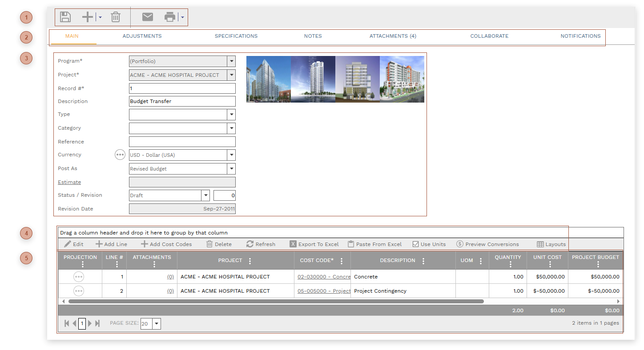Click the printer icon
The image size is (644, 350).
pyautogui.click(x=170, y=17)
